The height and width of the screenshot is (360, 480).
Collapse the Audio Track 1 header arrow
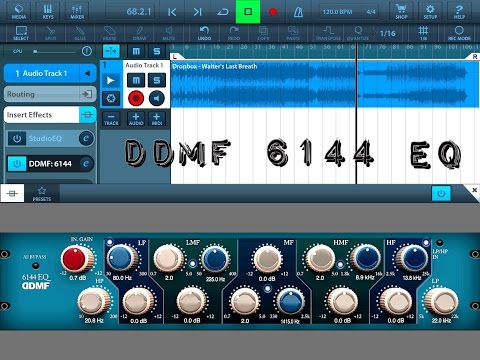[x=88, y=73]
